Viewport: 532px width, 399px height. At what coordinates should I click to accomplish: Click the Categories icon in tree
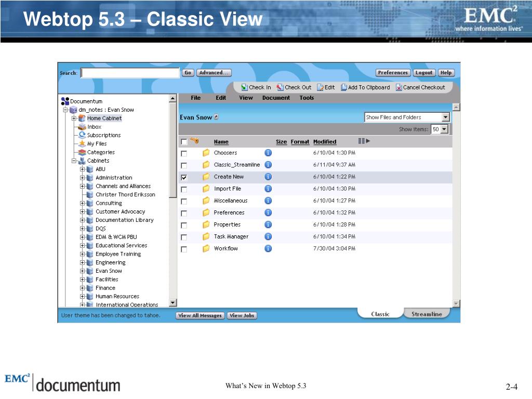pos(82,152)
